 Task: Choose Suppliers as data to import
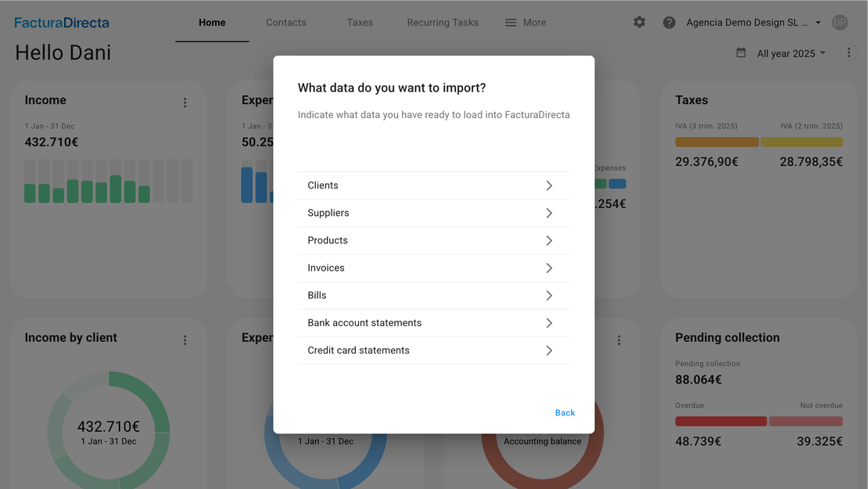pyautogui.click(x=433, y=213)
